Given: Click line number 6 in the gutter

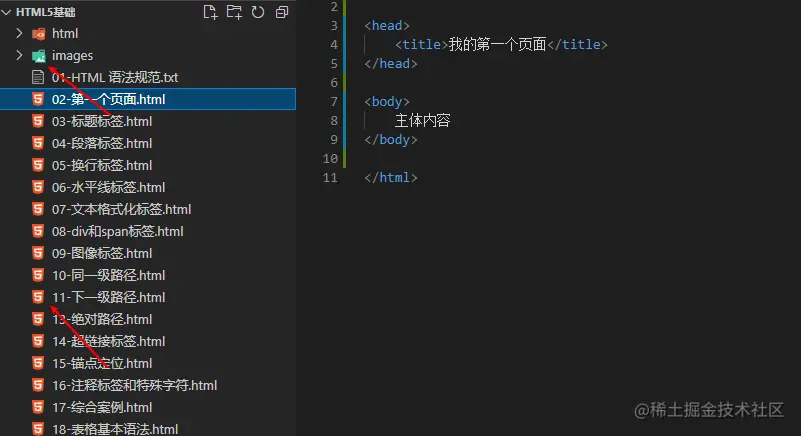Looking at the screenshot, I should pos(334,82).
